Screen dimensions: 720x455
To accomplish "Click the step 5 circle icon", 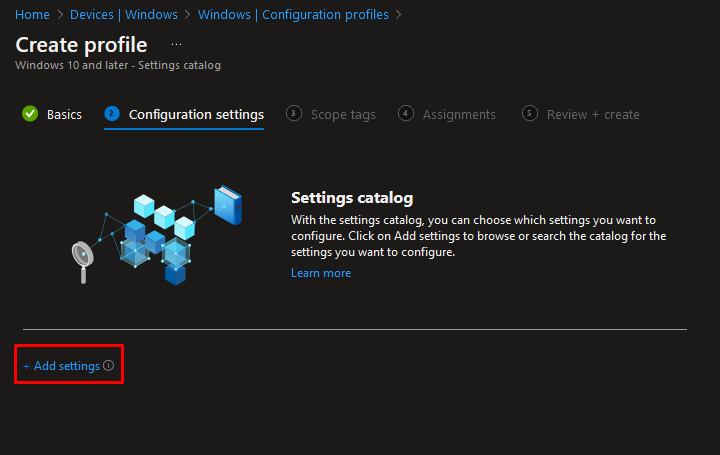I will (530, 113).
